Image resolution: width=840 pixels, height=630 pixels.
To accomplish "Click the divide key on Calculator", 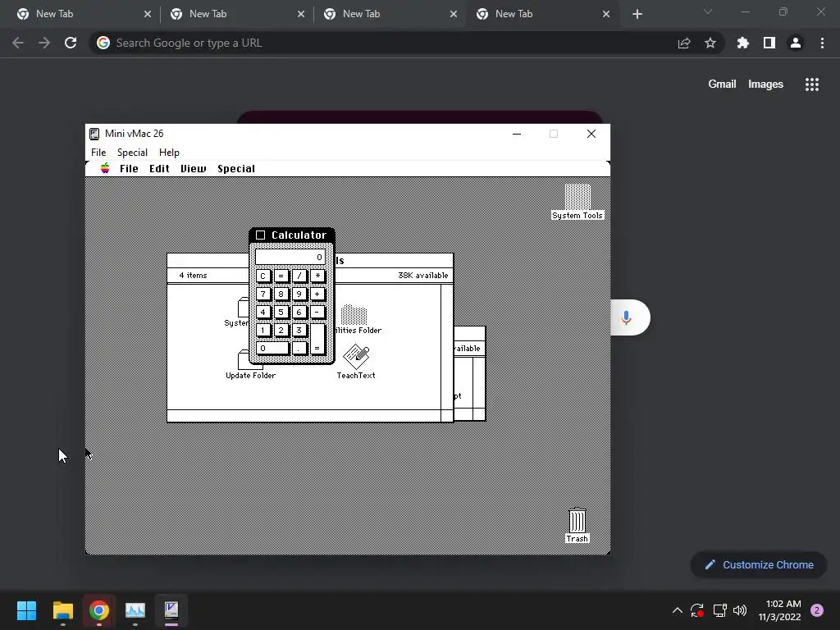I will pyautogui.click(x=299, y=276).
